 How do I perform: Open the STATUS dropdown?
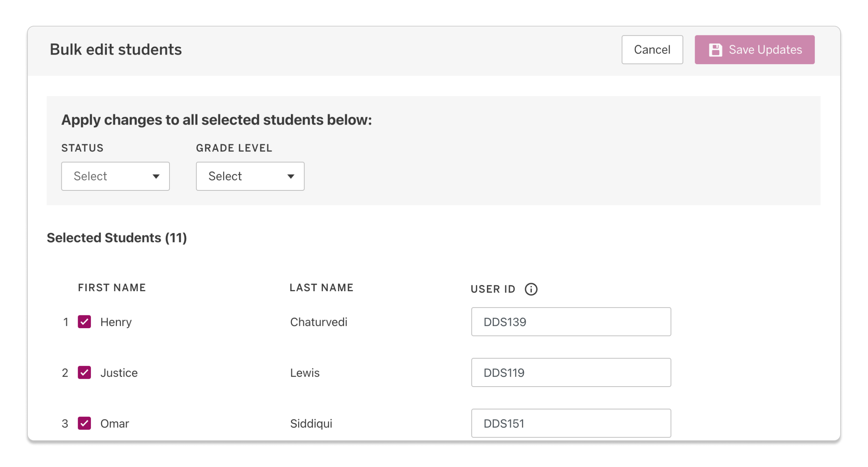(115, 176)
